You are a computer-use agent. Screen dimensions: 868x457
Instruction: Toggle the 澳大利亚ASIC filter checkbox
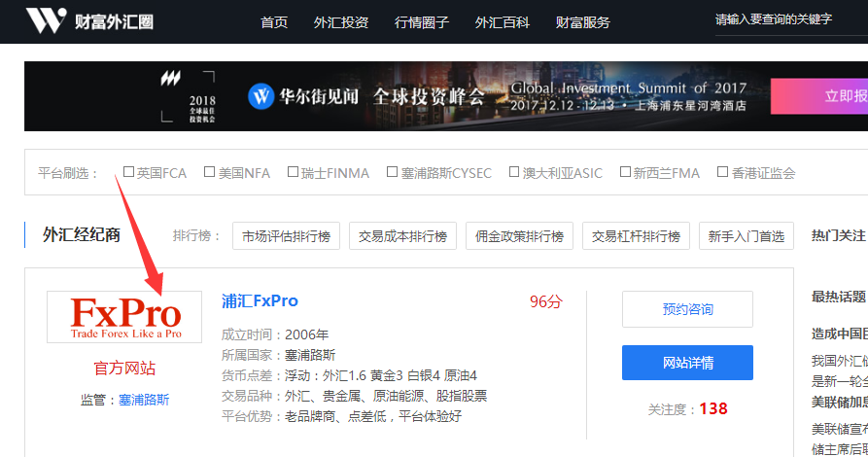(514, 172)
